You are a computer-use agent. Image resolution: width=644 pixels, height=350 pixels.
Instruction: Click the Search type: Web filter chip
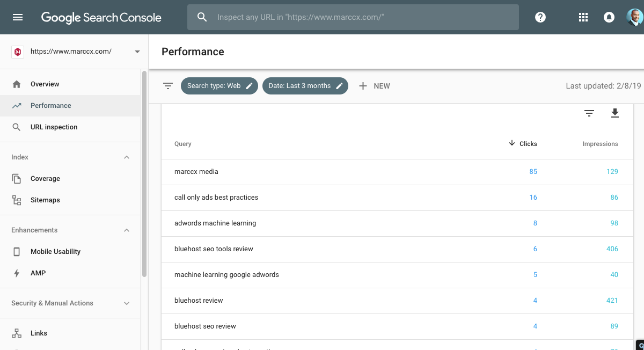(219, 86)
